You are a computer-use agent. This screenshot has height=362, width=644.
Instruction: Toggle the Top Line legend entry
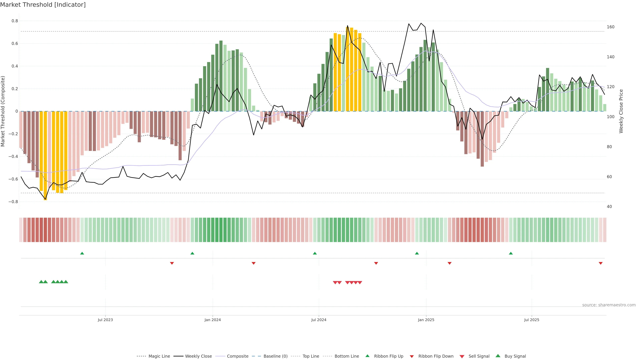[x=310, y=356]
